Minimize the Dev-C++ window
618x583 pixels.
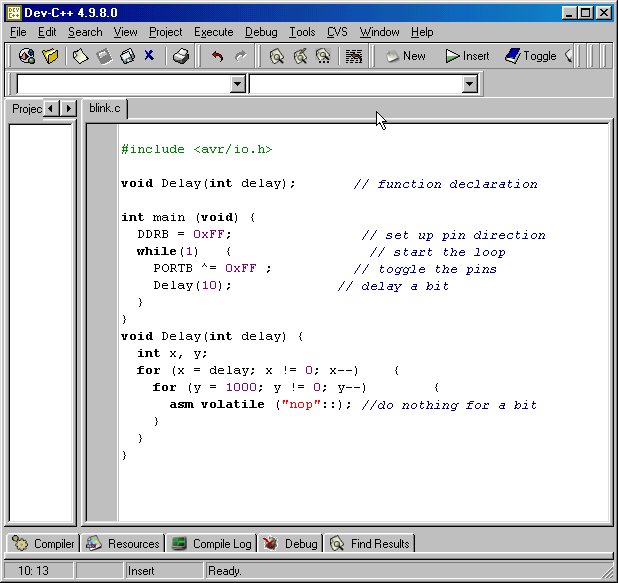click(x=569, y=13)
